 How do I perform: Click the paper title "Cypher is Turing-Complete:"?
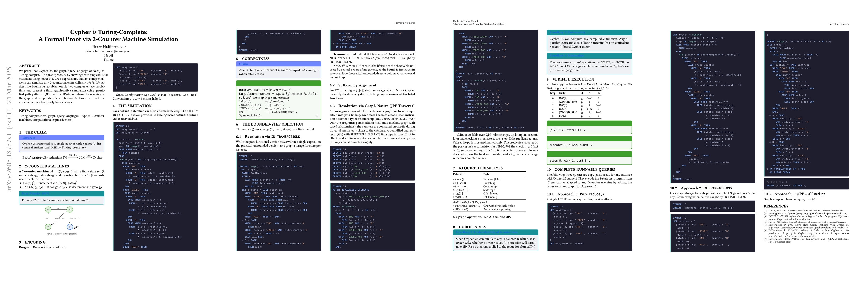pyautogui.click(x=109, y=32)
